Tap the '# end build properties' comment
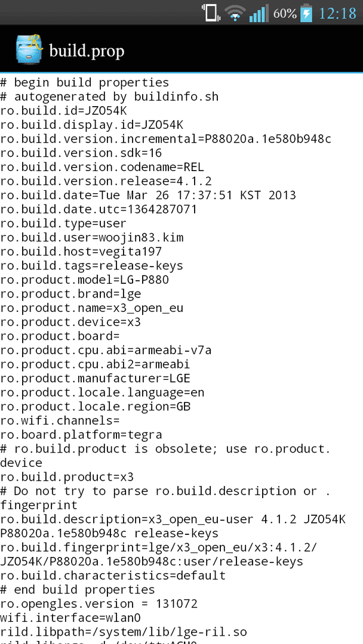This screenshot has width=363, height=644. click(77, 590)
